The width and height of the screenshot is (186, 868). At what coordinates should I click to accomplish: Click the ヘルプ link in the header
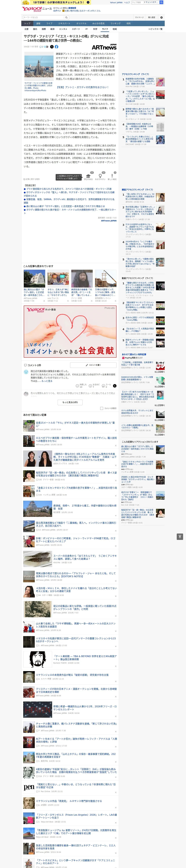click(x=127, y=2)
